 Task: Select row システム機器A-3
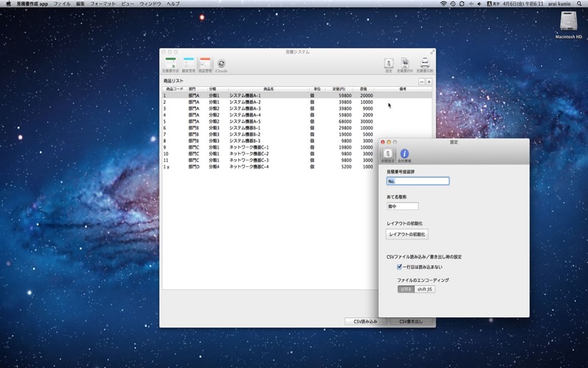pyautogui.click(x=297, y=108)
